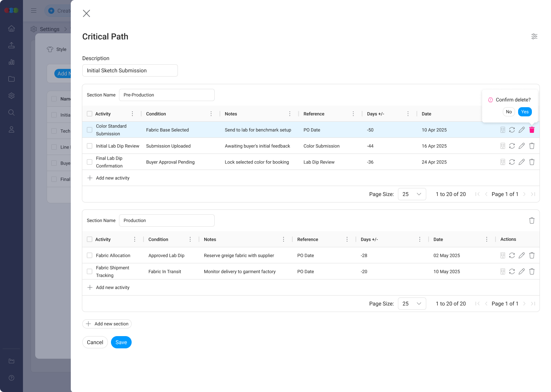This screenshot has height=392, width=551.
Task: Click the building icon in Fabric Allocation row
Action: pyautogui.click(x=503, y=255)
